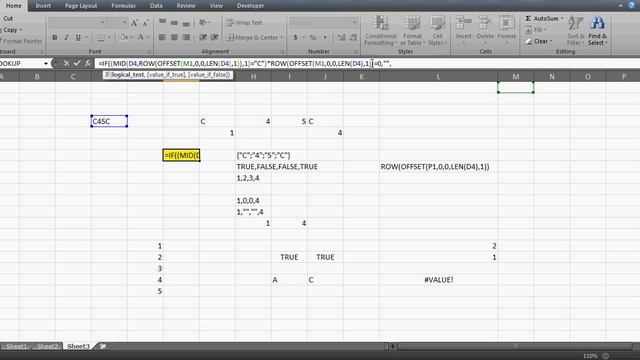This screenshot has width=640, height=360.
Task: Click the Decrease Indent icon
Action: [203, 38]
